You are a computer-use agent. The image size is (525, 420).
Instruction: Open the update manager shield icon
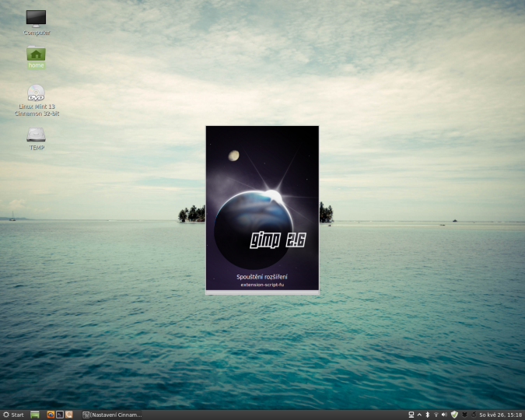(x=454, y=415)
